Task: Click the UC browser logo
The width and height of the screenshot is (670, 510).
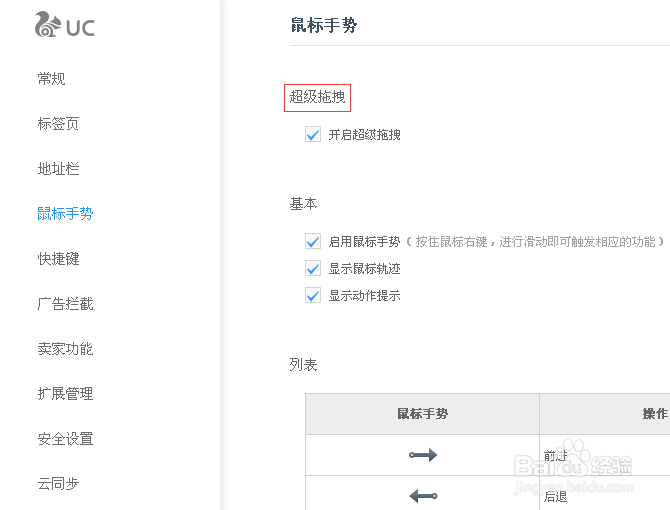Action: pyautogui.click(x=64, y=25)
